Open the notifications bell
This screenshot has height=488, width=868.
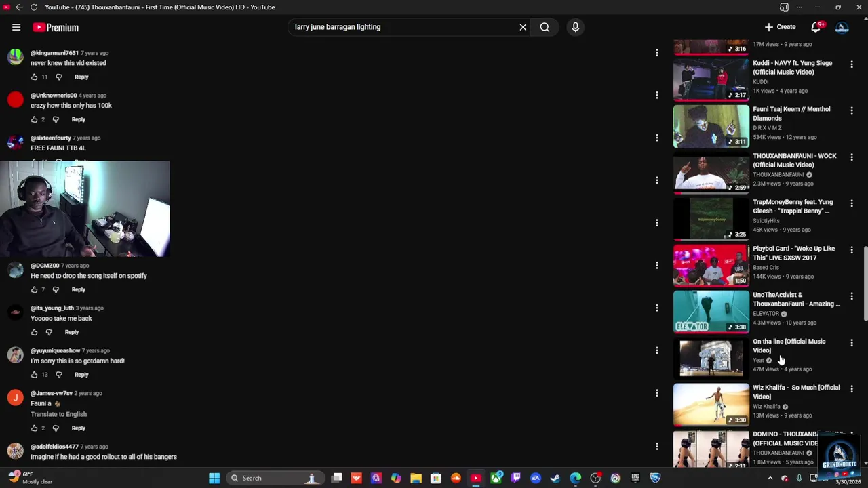coord(816,27)
